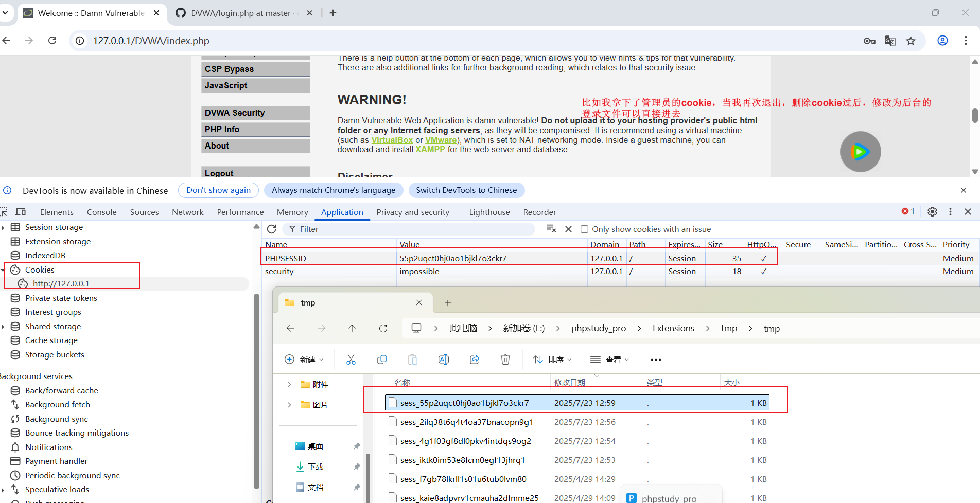Open the 排序 sort dropdown in Explorer
Screen dimensions: 980x503
click(552, 360)
